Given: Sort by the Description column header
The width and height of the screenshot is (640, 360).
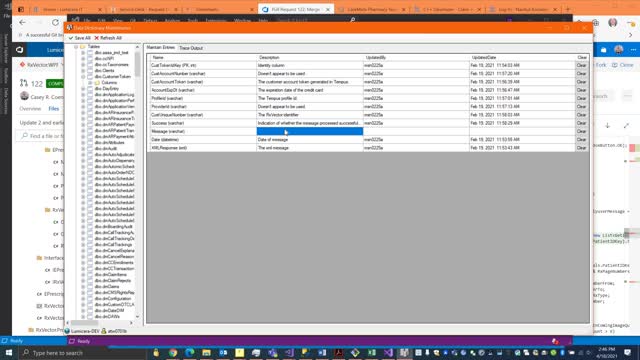Looking at the screenshot, I should 309,58.
